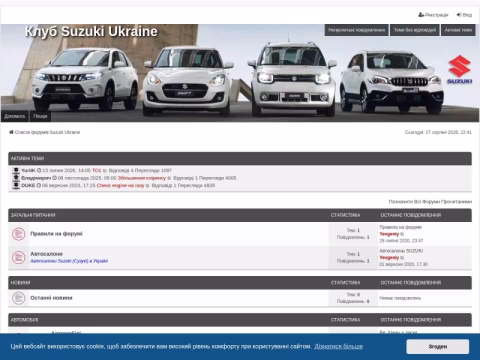The image size is (480, 360).
Task: Open Загальні питання category header
Action: [33, 215]
